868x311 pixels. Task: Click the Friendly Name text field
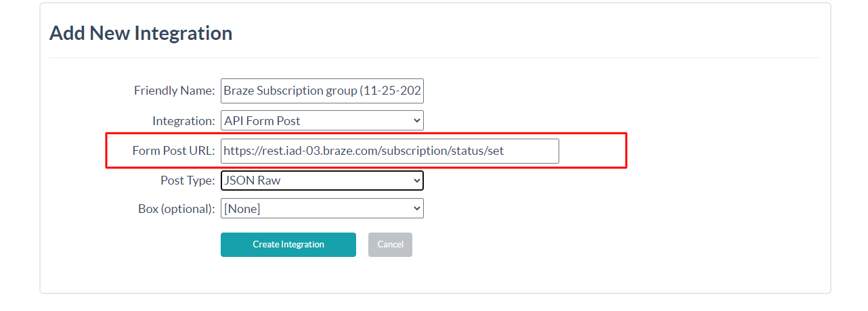tap(322, 91)
